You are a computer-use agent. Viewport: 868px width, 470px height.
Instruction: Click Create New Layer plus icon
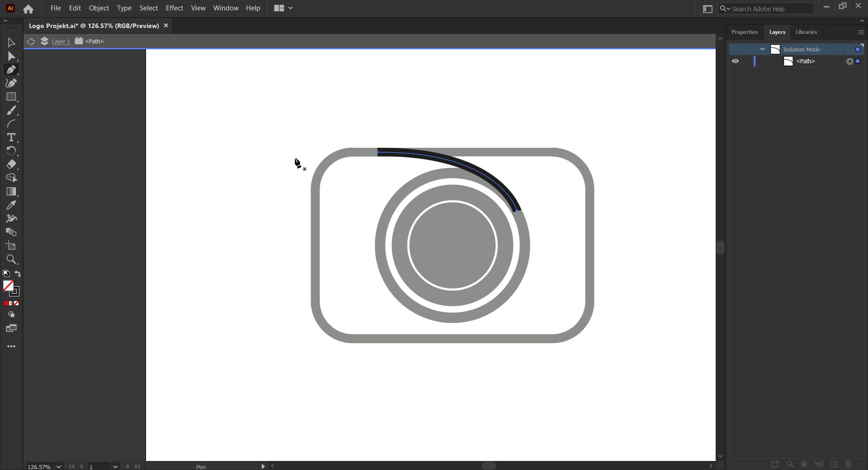(x=835, y=464)
